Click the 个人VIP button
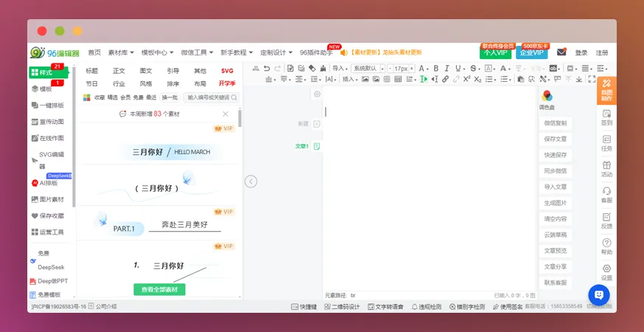644x332 pixels. pos(495,52)
